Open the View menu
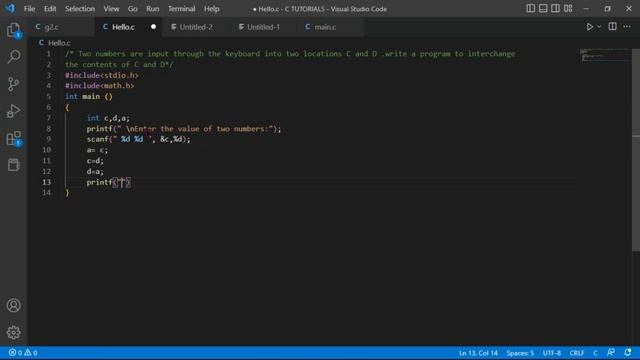This screenshot has height=360, width=640. point(111,9)
